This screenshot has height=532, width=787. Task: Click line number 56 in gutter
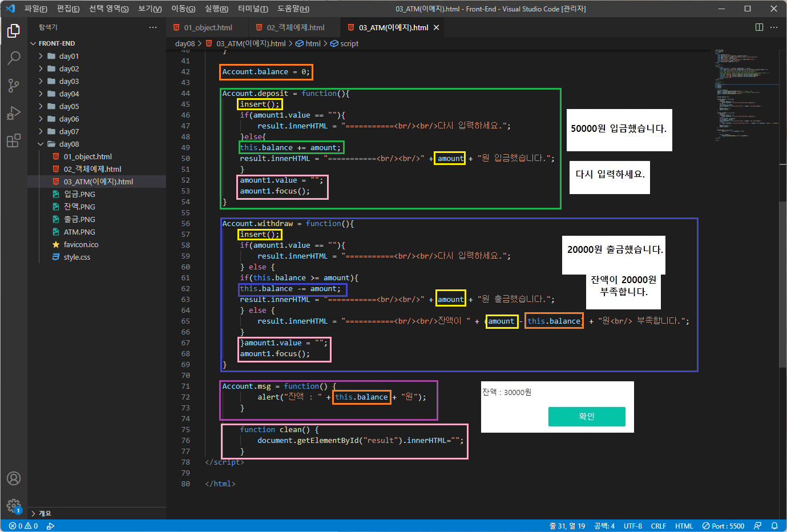tap(185, 224)
